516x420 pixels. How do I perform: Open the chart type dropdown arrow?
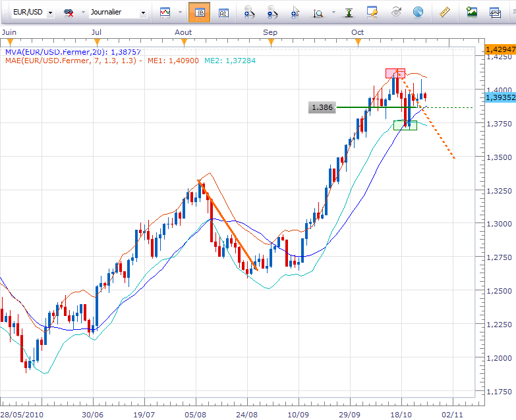180,12
